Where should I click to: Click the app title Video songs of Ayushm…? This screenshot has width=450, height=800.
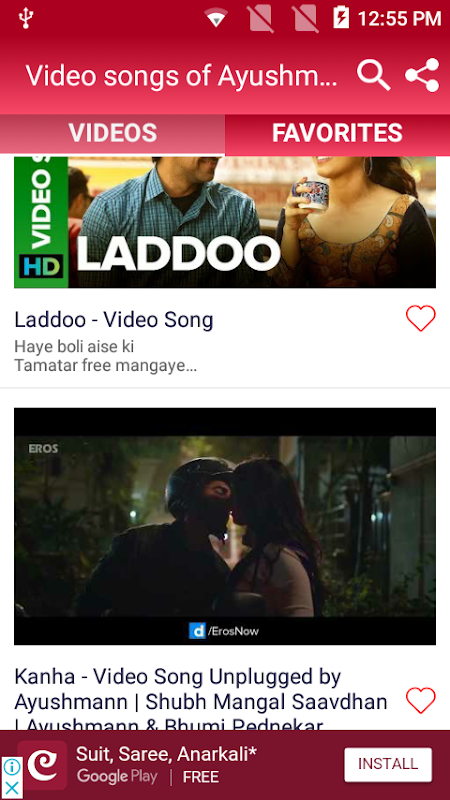(x=182, y=76)
